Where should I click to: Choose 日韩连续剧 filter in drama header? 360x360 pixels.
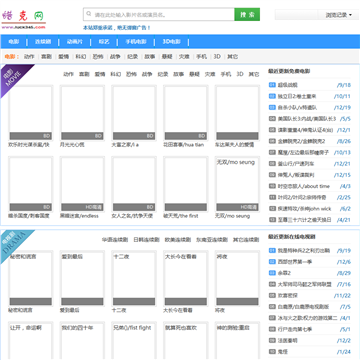[146, 240]
